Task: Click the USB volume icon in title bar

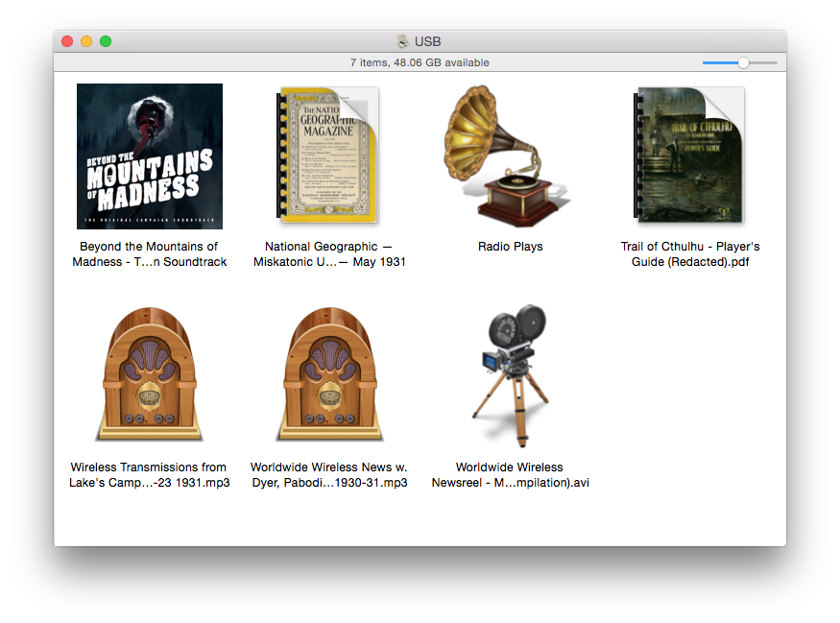Action: [x=402, y=41]
